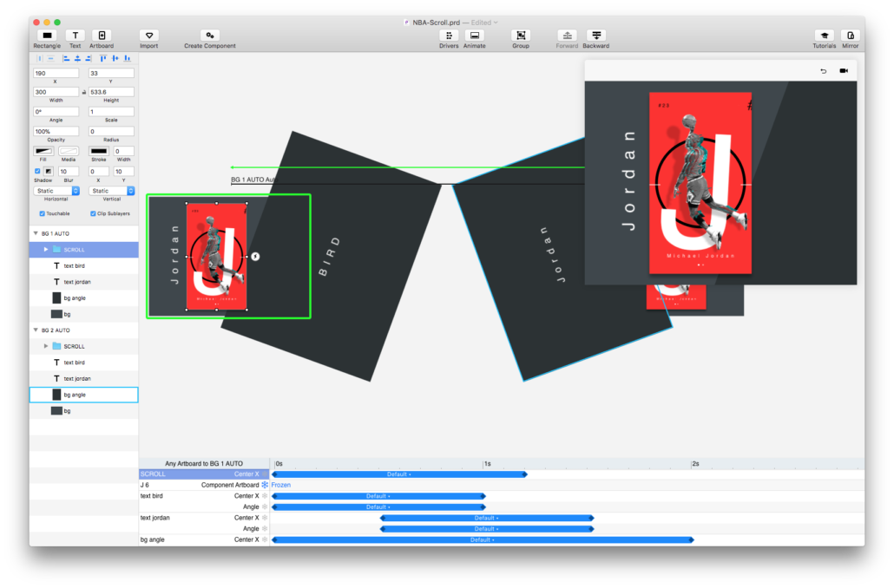The image size is (894, 588).
Task: Select bg angle layer in BG 1 AUTO
Action: pyautogui.click(x=84, y=298)
